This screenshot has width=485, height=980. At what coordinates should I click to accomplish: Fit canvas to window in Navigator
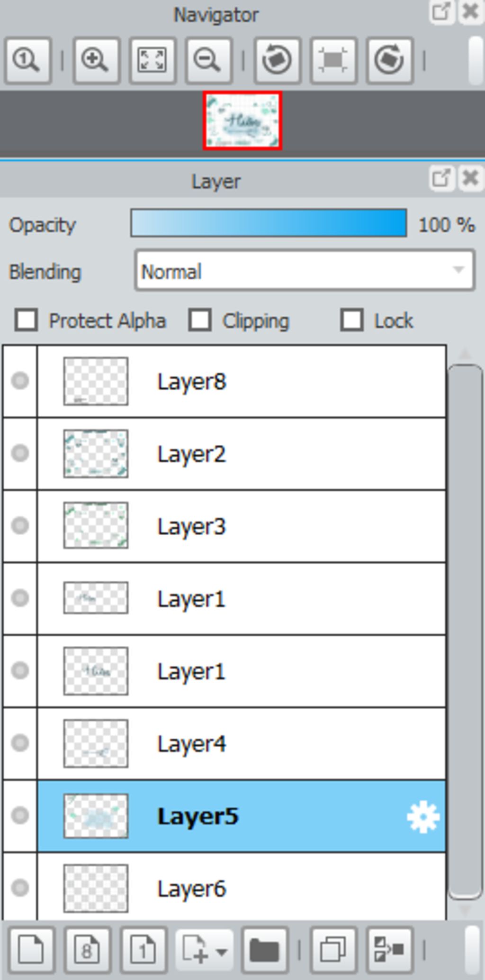click(x=152, y=60)
